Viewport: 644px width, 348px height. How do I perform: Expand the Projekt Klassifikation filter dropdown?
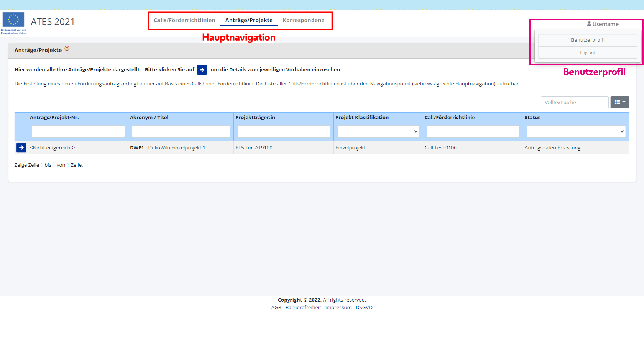coord(378,132)
